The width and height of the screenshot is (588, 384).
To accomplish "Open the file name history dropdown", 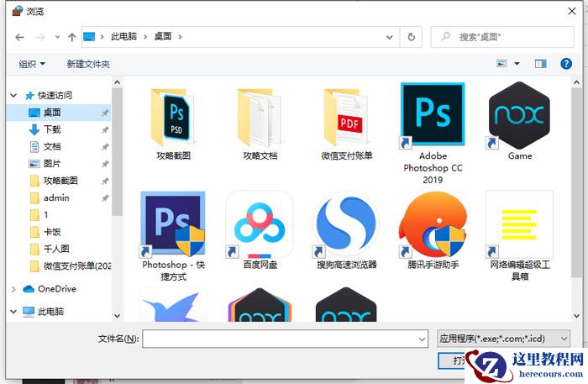I will pyautogui.click(x=422, y=339).
